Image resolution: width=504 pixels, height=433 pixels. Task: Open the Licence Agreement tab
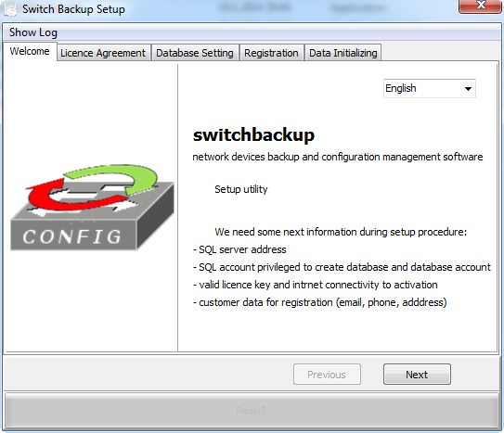pyautogui.click(x=103, y=53)
